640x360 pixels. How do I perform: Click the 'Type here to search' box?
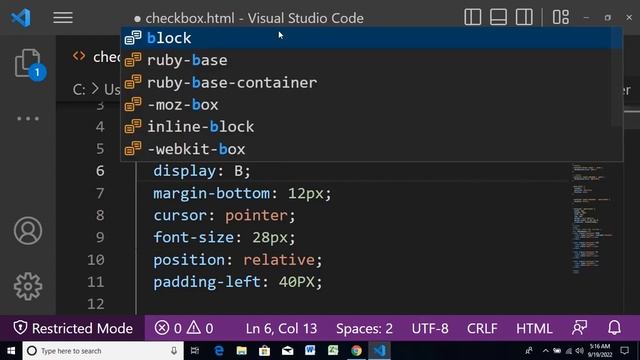click(x=103, y=351)
